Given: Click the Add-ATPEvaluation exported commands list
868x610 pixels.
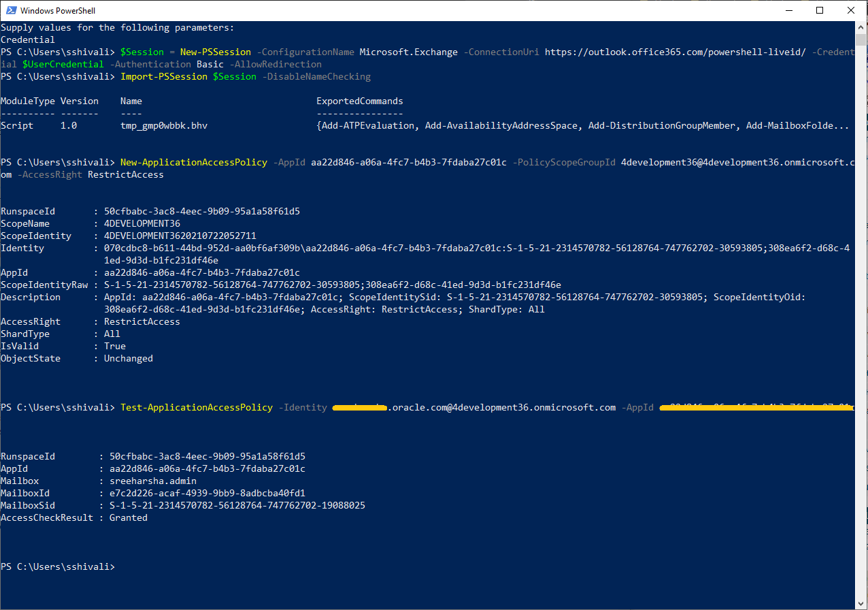Looking at the screenshot, I should point(583,126).
